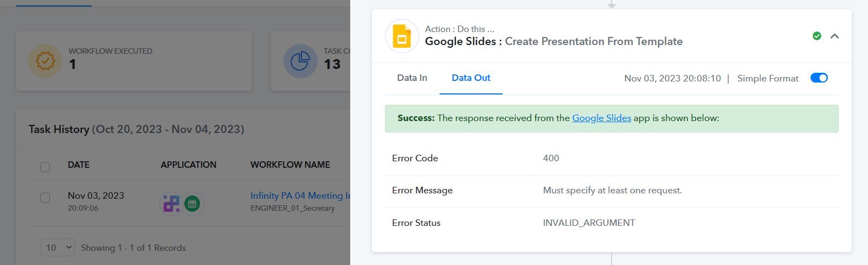This screenshot has height=265, width=868.
Task: Click the green success checkmark icon
Action: pyautogui.click(x=817, y=36)
